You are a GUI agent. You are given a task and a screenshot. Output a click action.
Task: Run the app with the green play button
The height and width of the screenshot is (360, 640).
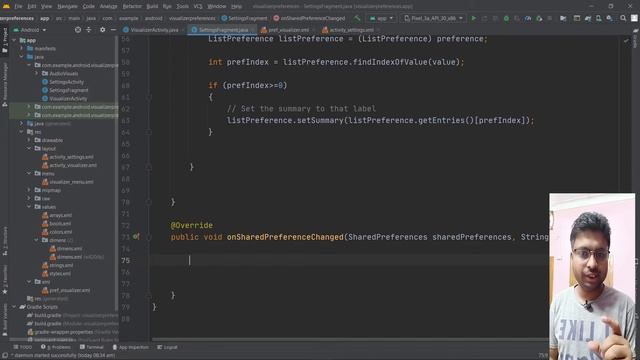coord(473,18)
